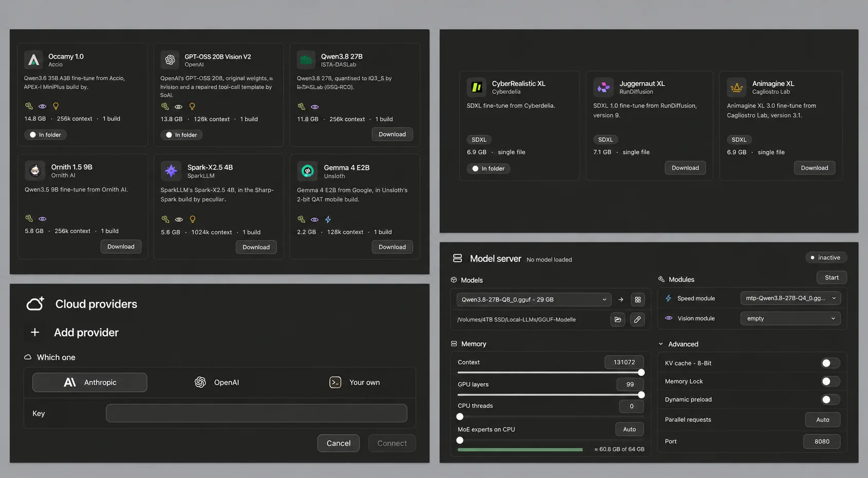Viewport: 868px width, 478px height.
Task: Select the Your own provider option
Action: (354, 383)
